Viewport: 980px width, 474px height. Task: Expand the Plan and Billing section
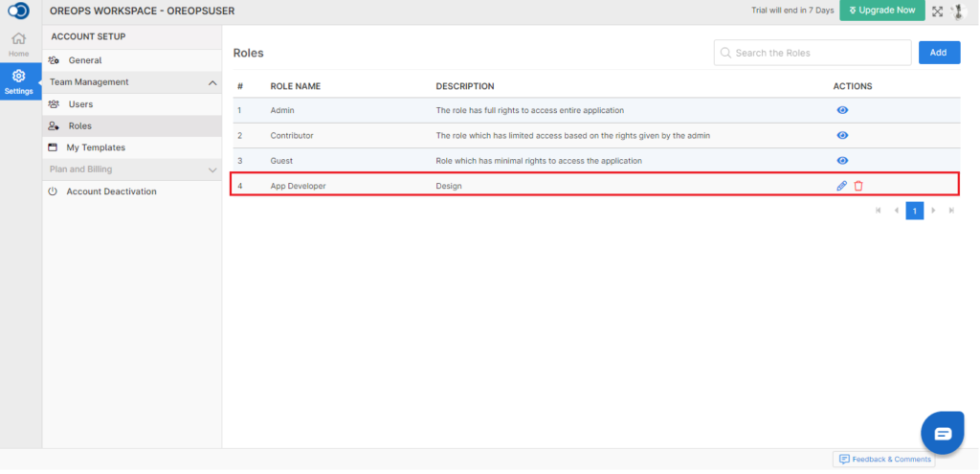212,170
